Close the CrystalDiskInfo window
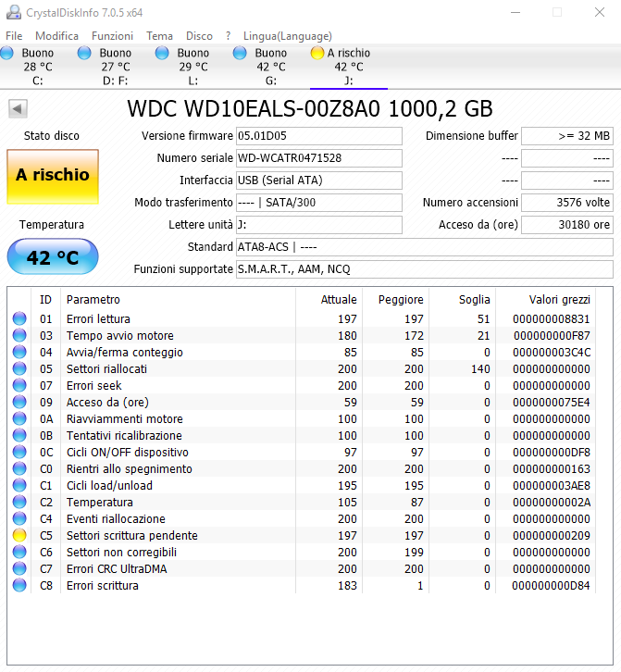Screen dimensions: 621x672 [x=600, y=12]
